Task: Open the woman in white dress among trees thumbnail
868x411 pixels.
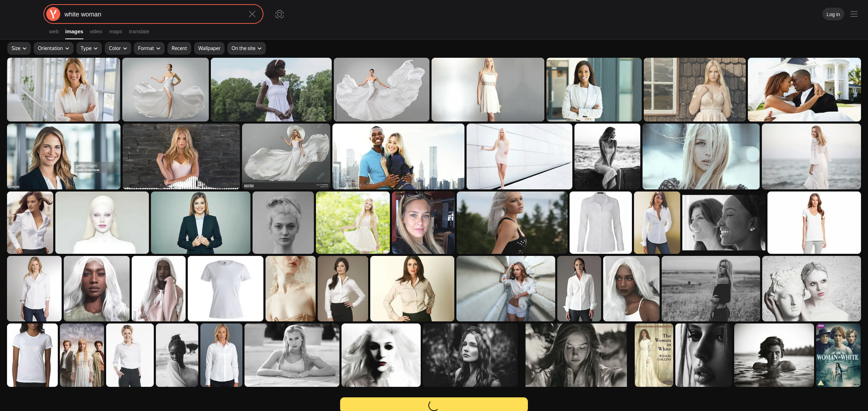Action: pyautogui.click(x=271, y=90)
